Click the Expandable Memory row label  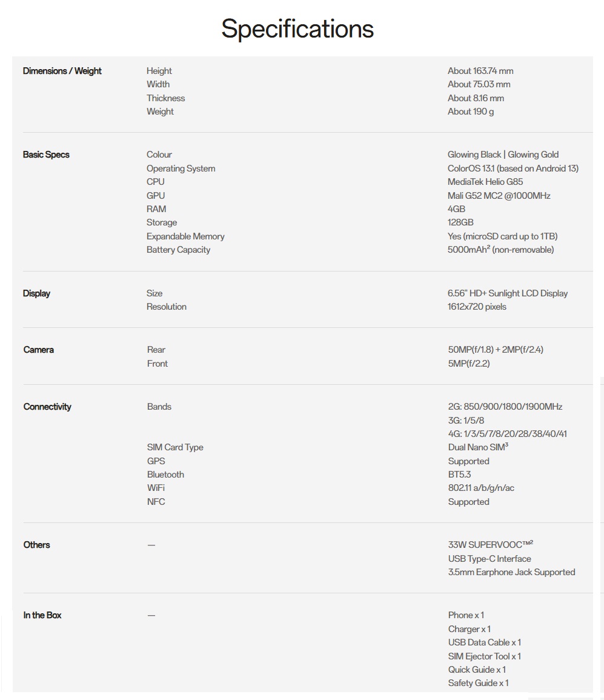[x=185, y=236]
